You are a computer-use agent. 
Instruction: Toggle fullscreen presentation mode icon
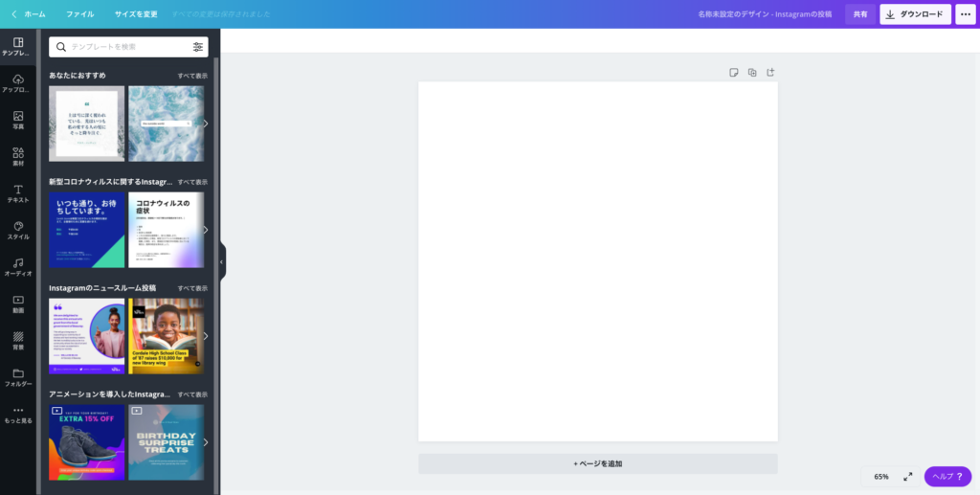[x=908, y=477]
